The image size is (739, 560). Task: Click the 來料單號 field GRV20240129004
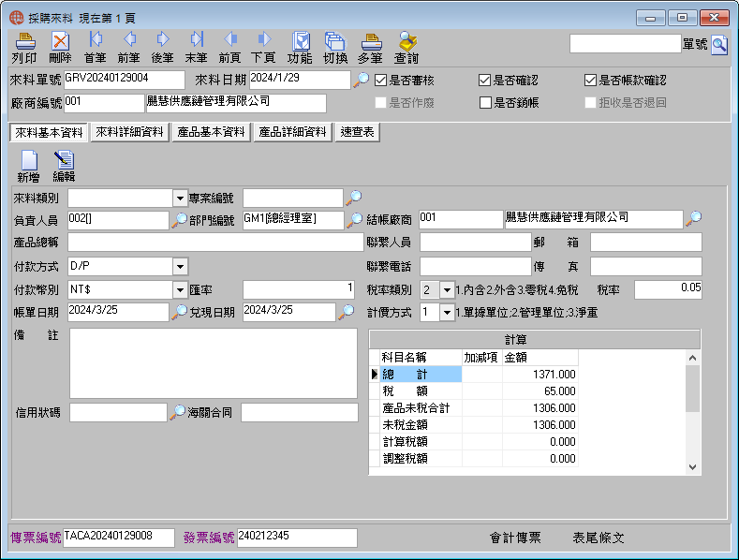click(124, 80)
